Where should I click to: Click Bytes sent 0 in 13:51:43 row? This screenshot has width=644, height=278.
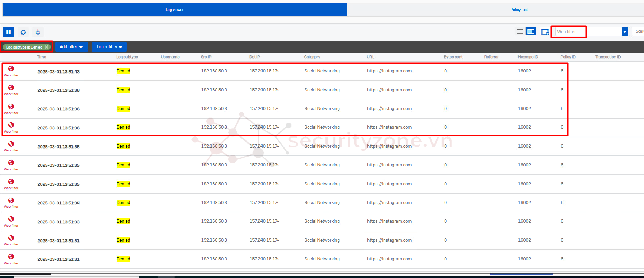445,71
